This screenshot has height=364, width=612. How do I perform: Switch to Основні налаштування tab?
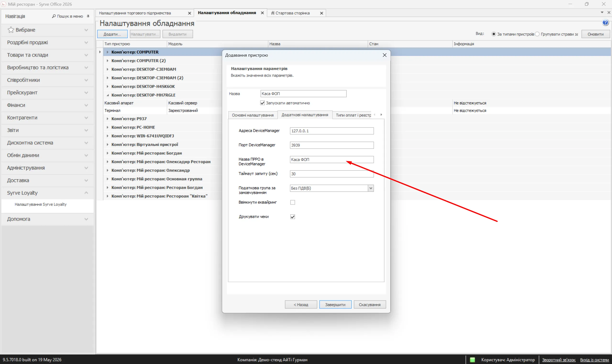pyautogui.click(x=253, y=115)
